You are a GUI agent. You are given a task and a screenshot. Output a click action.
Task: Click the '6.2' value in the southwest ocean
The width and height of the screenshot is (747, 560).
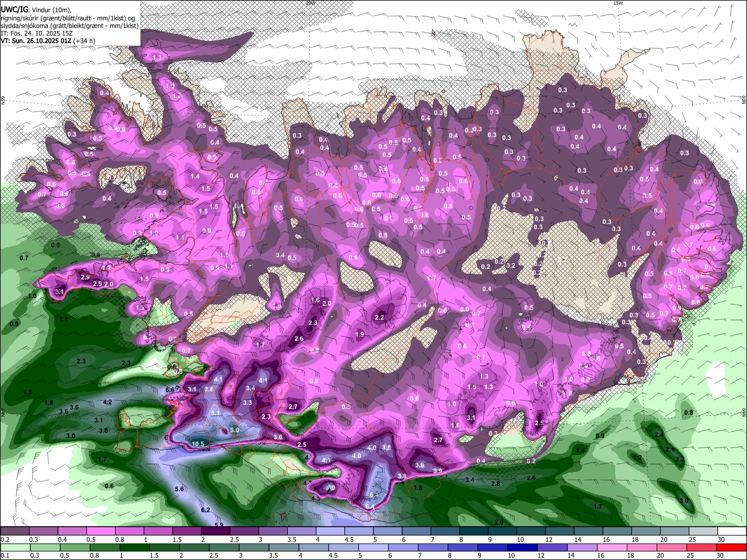point(205,510)
